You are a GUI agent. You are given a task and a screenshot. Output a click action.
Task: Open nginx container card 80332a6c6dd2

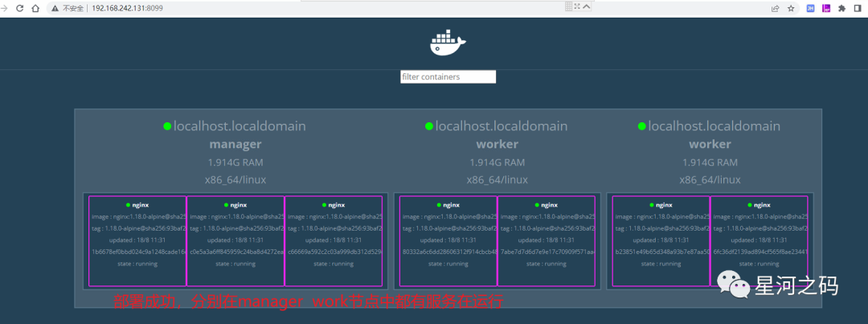(x=448, y=241)
